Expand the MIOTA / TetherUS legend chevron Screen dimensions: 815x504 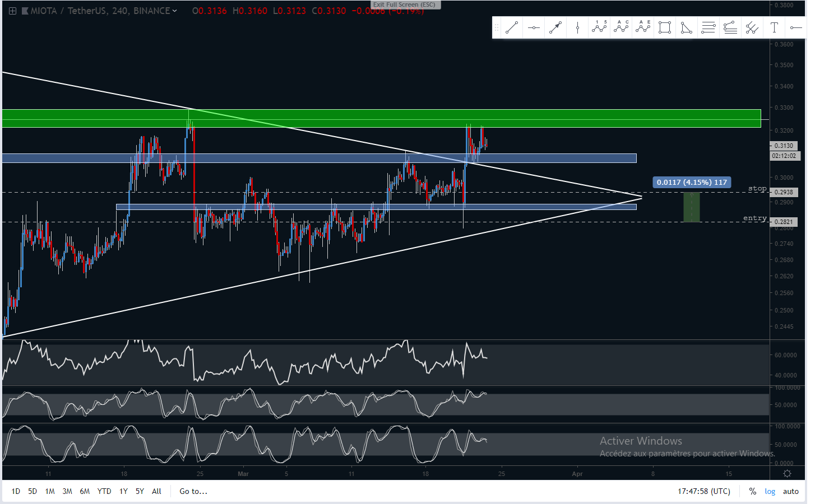(175, 11)
